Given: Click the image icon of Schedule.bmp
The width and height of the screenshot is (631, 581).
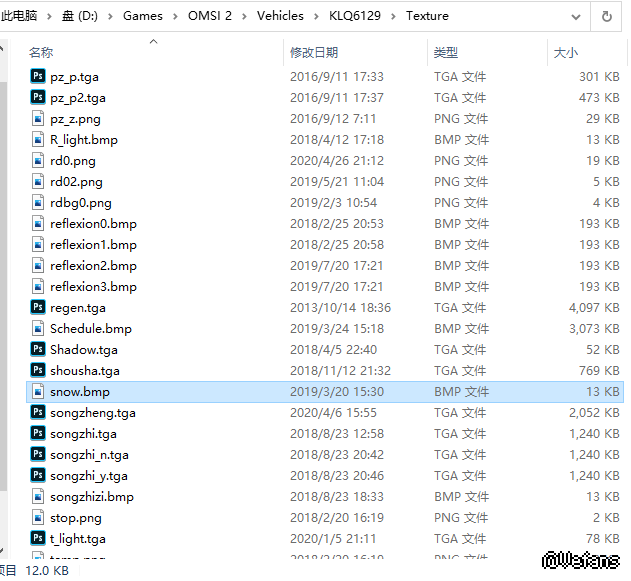Looking at the screenshot, I should point(38,328).
